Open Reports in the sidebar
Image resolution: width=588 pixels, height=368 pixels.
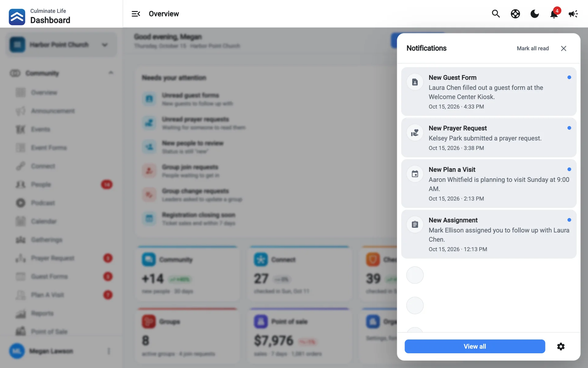pyautogui.click(x=61, y=313)
